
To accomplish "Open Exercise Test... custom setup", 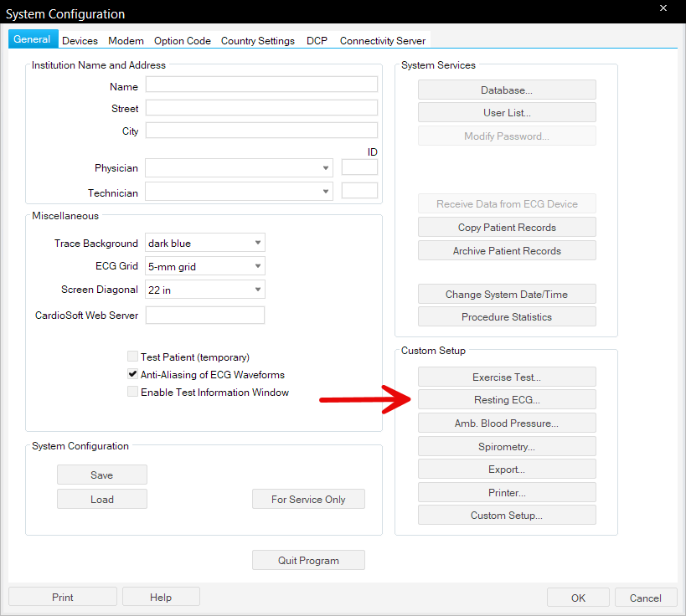I will [x=507, y=377].
